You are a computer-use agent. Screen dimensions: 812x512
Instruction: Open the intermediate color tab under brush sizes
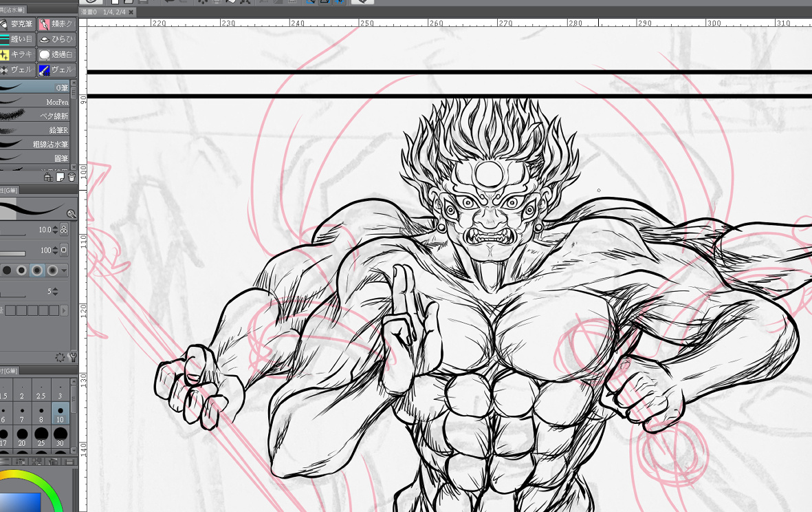coord(36,461)
